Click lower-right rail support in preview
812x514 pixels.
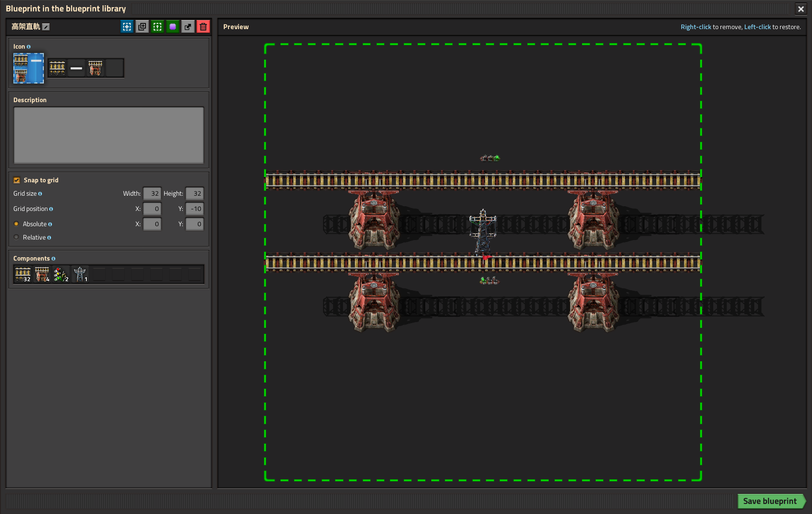tap(593, 302)
